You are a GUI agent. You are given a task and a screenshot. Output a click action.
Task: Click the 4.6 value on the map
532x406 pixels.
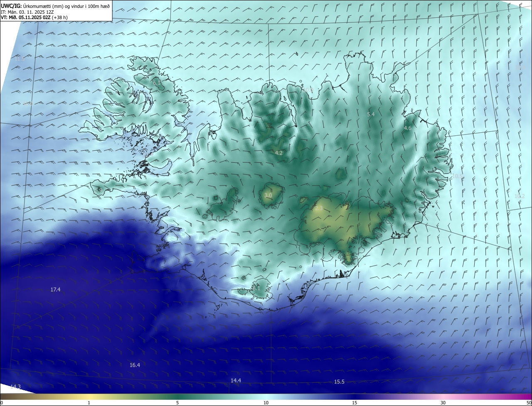point(407,128)
